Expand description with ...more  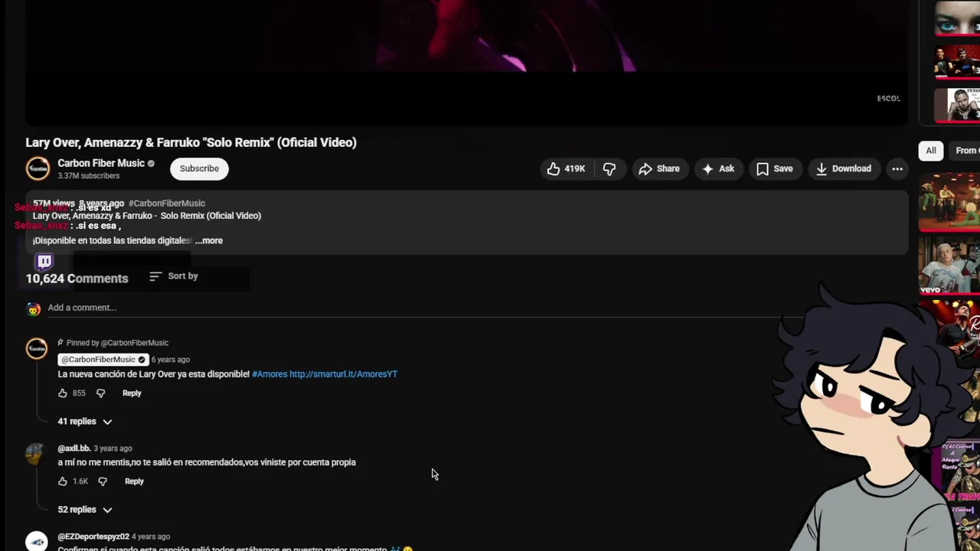tap(208, 240)
